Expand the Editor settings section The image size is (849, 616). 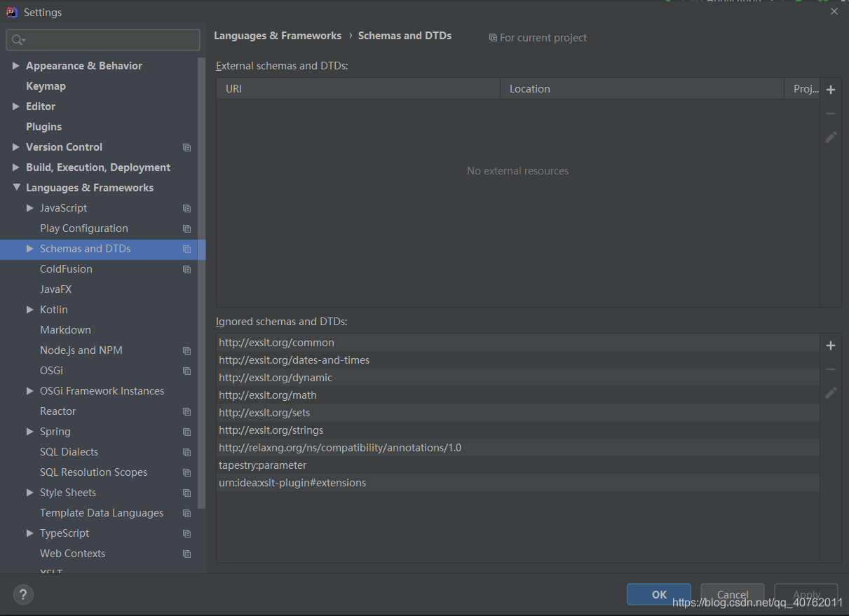[x=16, y=107]
